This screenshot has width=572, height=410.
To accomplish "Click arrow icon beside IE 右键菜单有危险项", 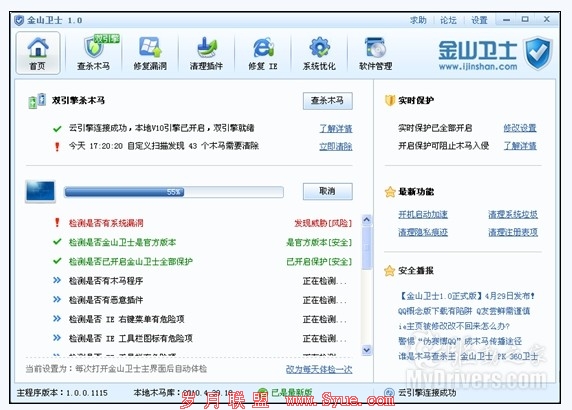I will (x=57, y=318).
